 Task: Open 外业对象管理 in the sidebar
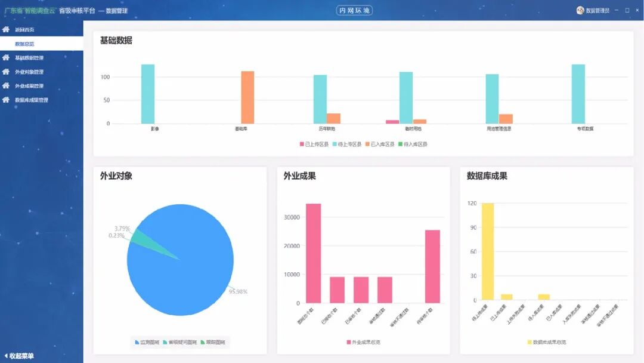coord(42,72)
